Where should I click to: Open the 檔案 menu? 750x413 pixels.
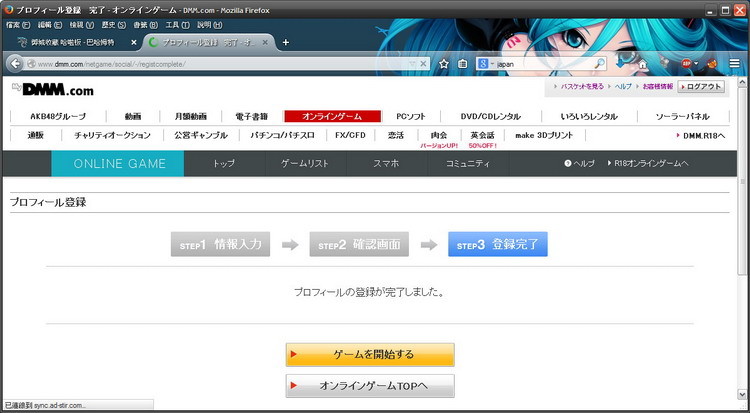(x=18, y=25)
